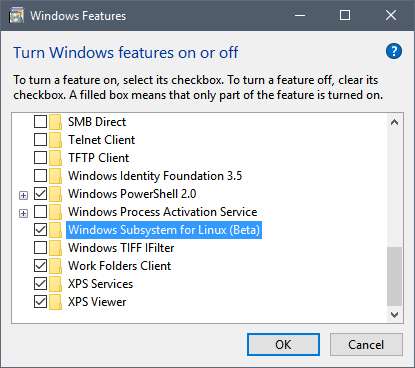The width and height of the screenshot is (415, 368).
Task: Expand the Windows PowerShell 2.0 node
Action: (23, 195)
